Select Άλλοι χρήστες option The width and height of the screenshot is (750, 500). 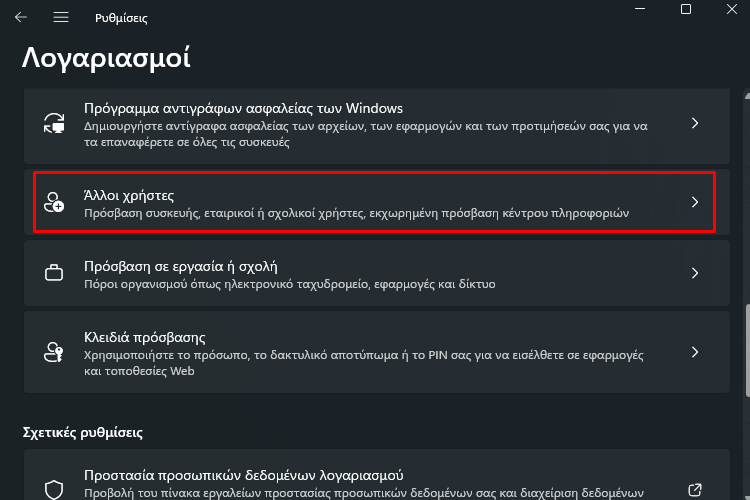click(x=377, y=202)
